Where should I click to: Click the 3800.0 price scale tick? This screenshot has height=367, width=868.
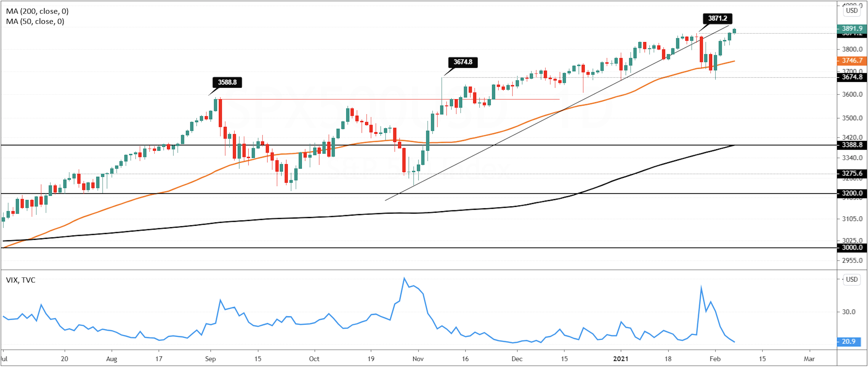tap(852, 49)
